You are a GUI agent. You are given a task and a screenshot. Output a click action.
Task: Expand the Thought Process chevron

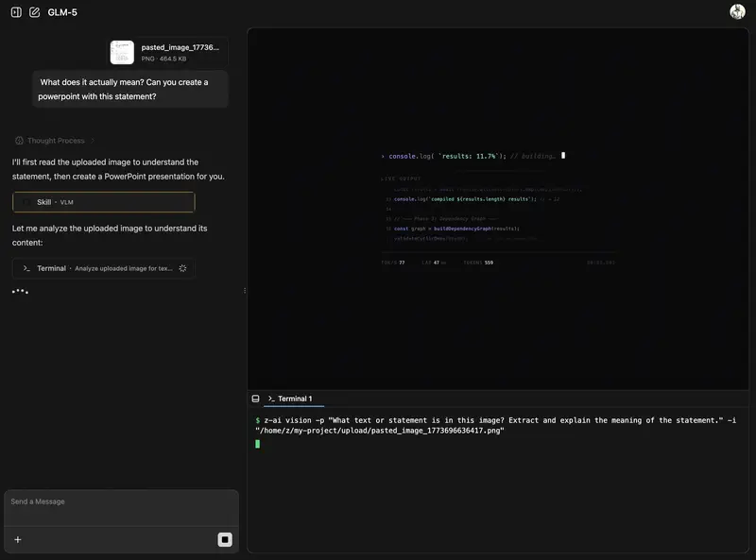pos(93,139)
